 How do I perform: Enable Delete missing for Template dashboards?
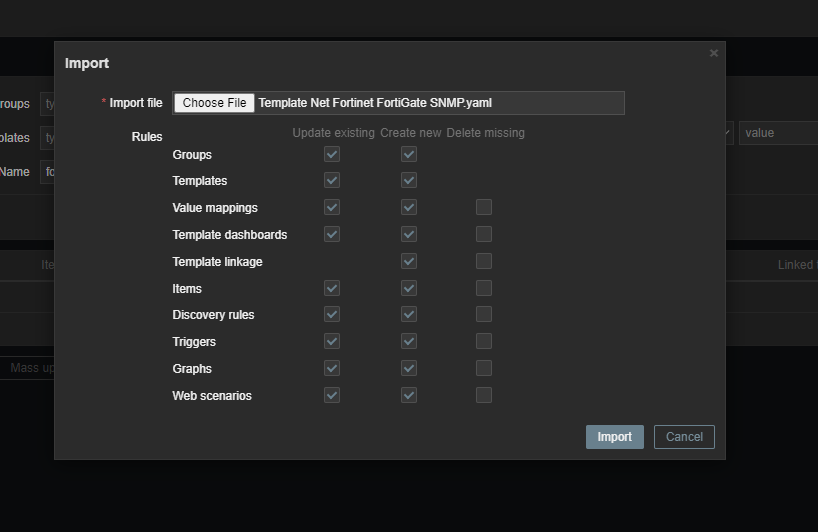(484, 234)
